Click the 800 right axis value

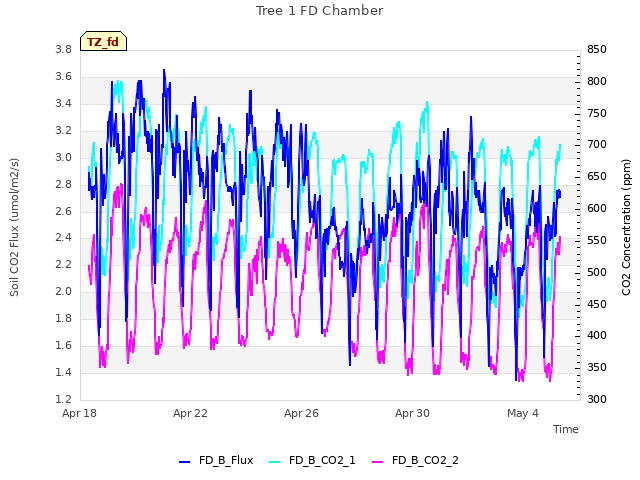pos(597,82)
